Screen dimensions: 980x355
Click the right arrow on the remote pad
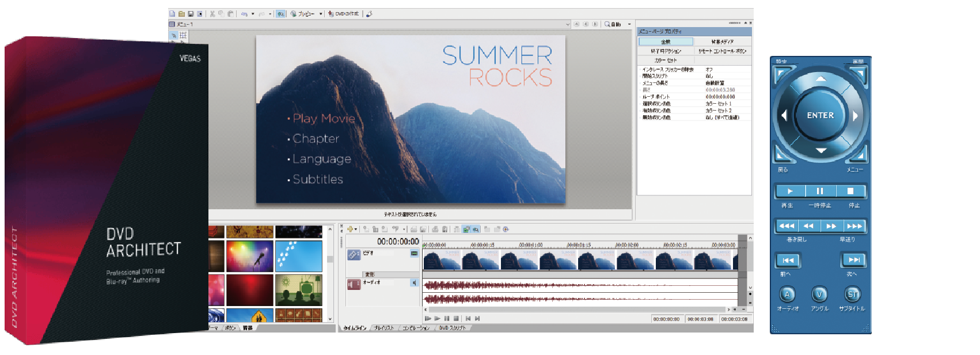click(x=856, y=115)
